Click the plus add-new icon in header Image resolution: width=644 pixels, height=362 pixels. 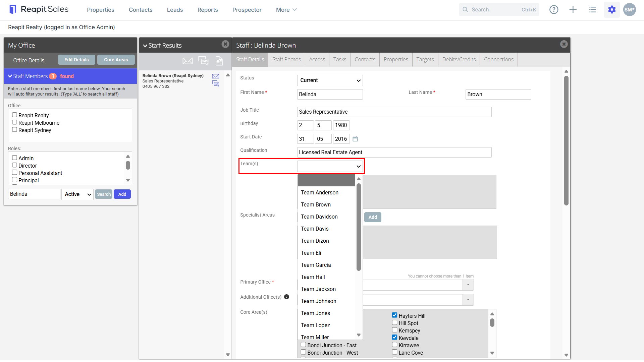coord(573,10)
